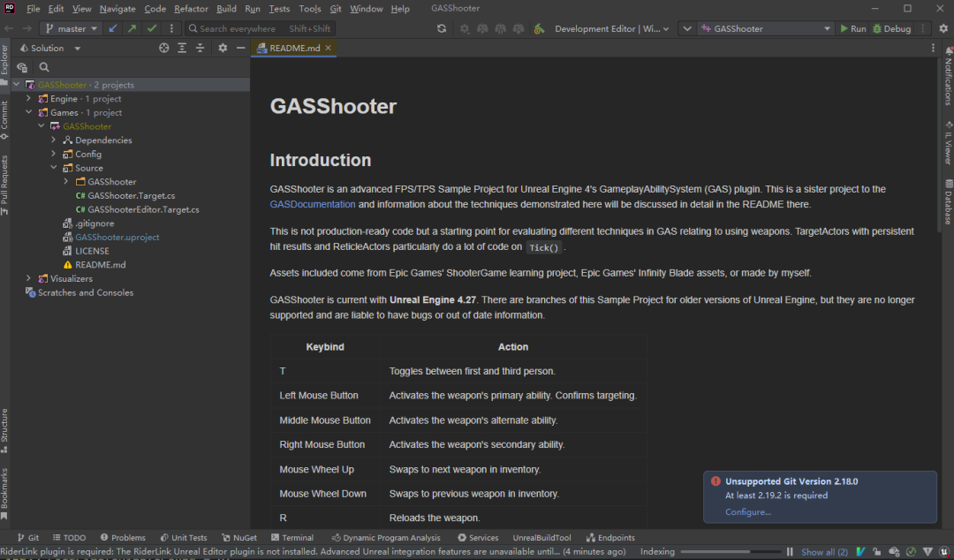Toggle the Commit tool window on left strip
Viewport: 954px width, 560px height.
pos(5,120)
